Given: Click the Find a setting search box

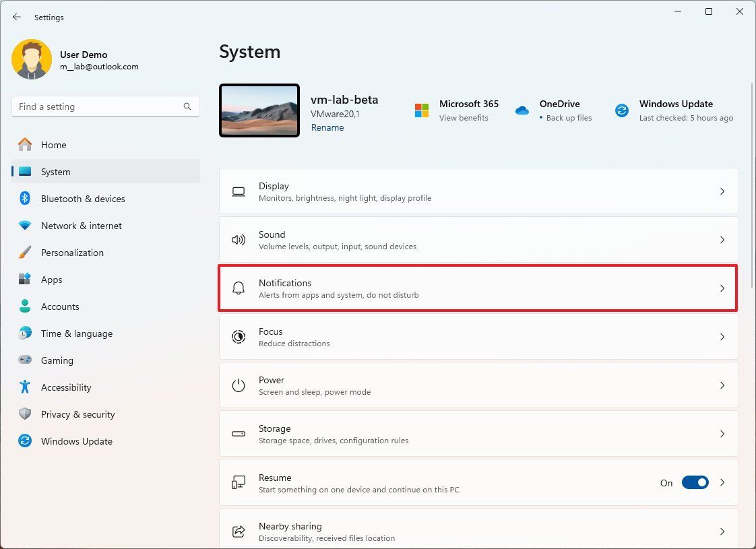Looking at the screenshot, I should [105, 106].
